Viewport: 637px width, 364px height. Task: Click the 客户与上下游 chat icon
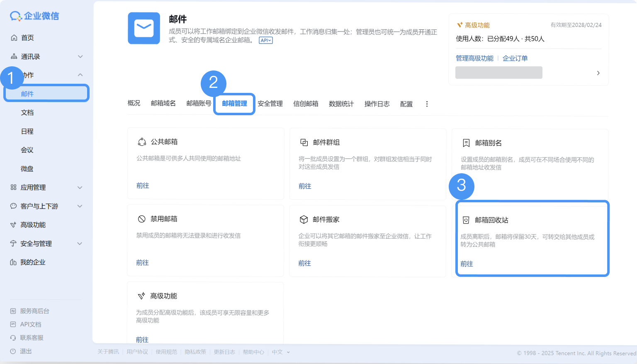coord(13,206)
